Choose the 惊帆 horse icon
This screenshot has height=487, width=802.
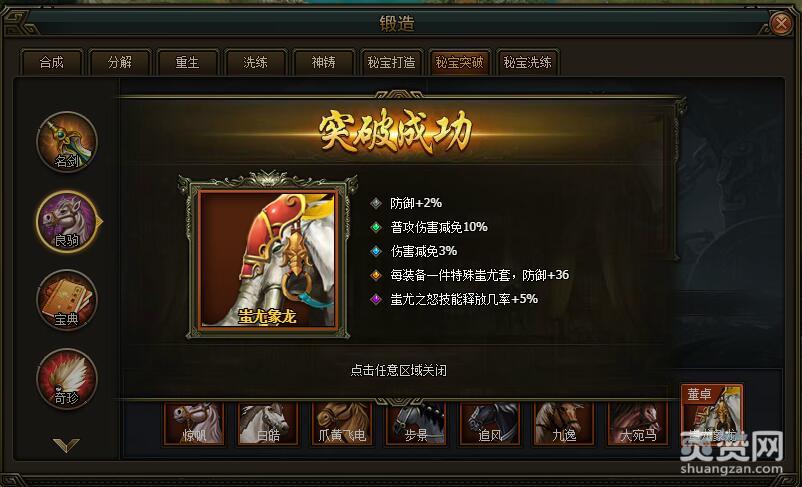pyautogui.click(x=194, y=423)
